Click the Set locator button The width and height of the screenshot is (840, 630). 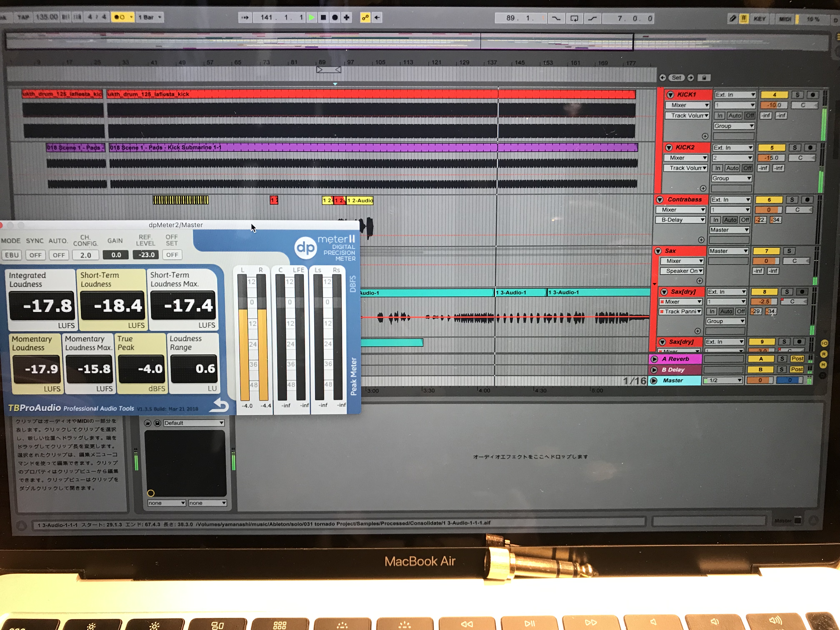pyautogui.click(x=677, y=78)
